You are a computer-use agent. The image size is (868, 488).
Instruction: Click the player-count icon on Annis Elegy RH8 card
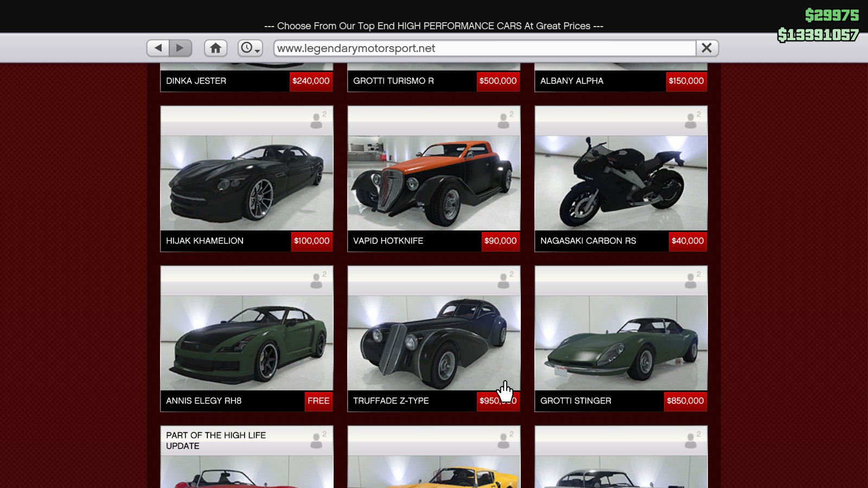tap(318, 280)
